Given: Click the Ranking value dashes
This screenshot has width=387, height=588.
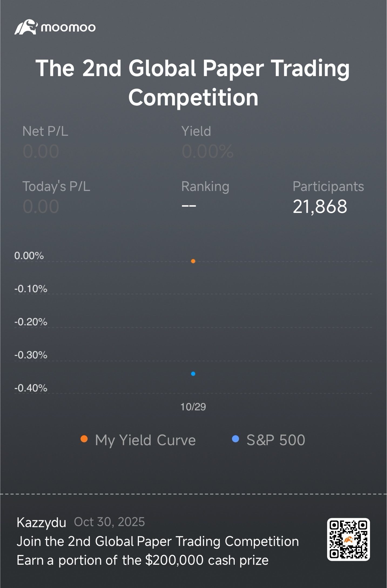Looking at the screenshot, I should click(x=189, y=206).
